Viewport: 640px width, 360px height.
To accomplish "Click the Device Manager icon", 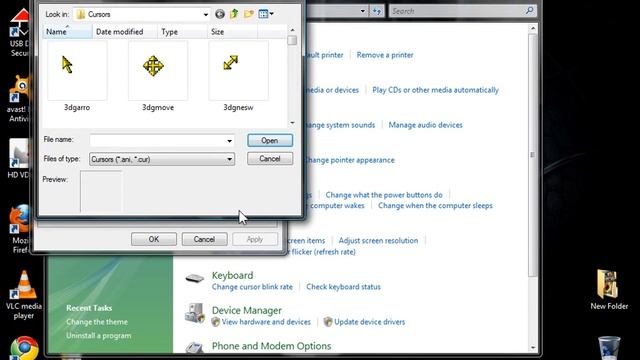I will point(195,313).
